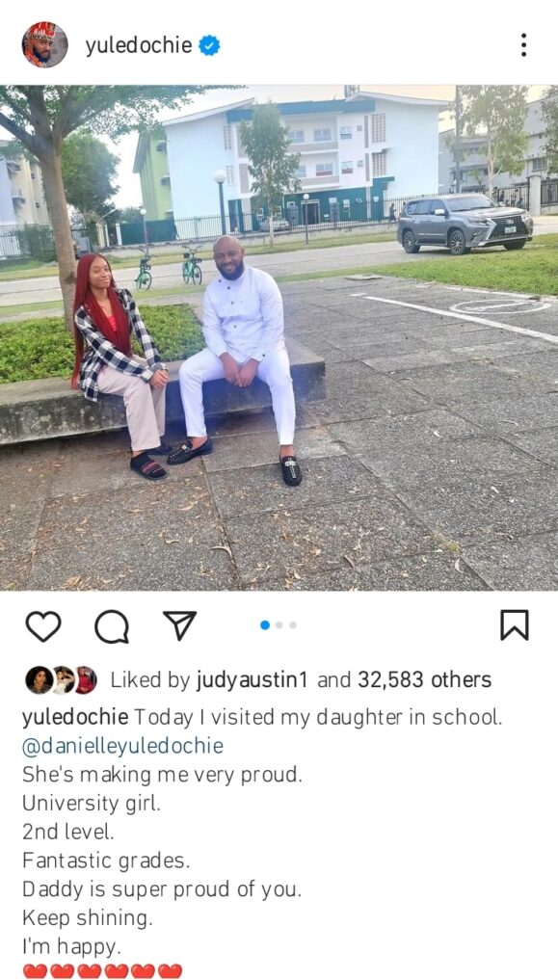Jump to third carousel dot
Screen dimensions: 558x980
292,625
